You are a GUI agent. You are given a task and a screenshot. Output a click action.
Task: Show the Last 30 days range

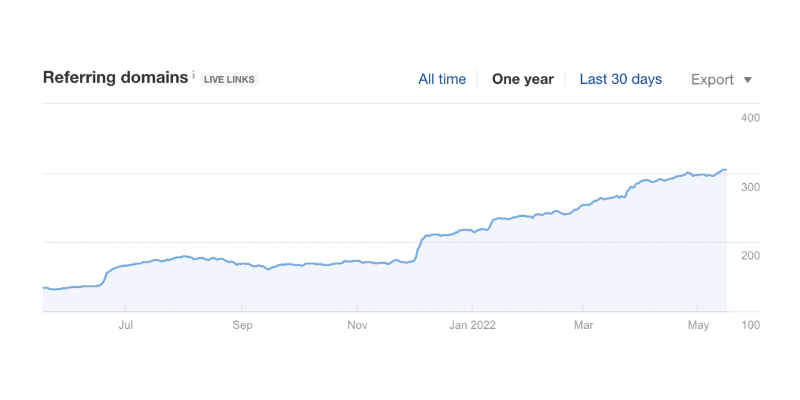621,80
